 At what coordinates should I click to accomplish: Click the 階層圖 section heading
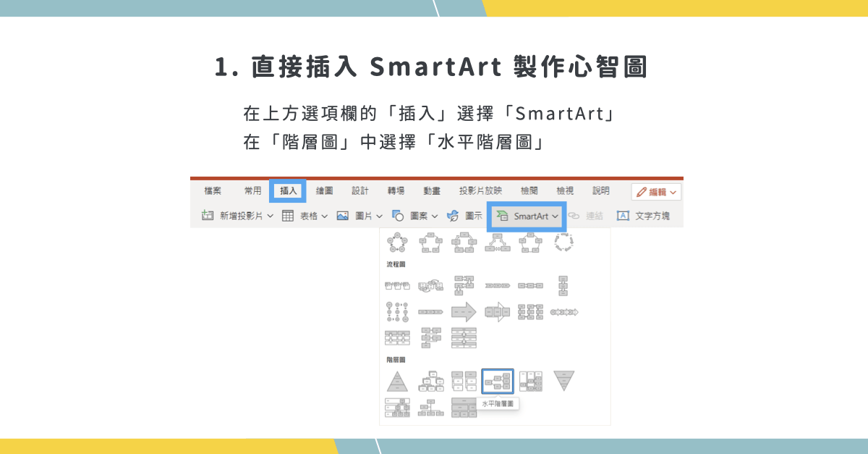[396, 359]
